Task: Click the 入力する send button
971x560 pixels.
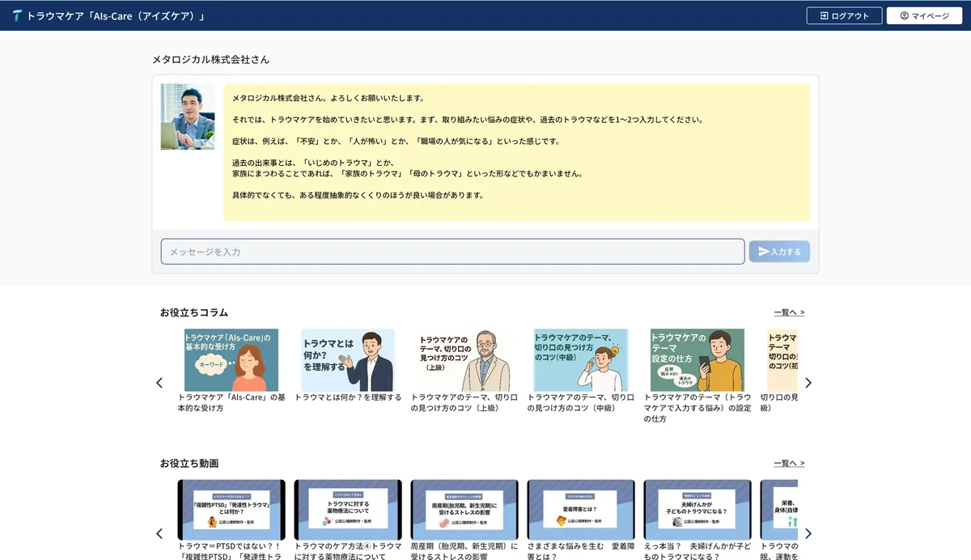Action: pyautogui.click(x=779, y=252)
